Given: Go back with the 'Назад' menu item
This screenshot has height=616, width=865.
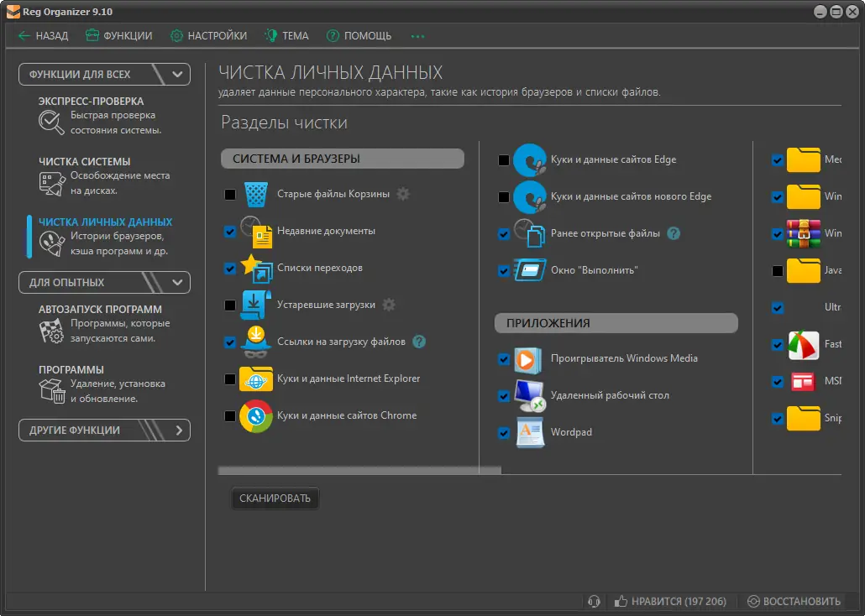Looking at the screenshot, I should click(x=44, y=36).
